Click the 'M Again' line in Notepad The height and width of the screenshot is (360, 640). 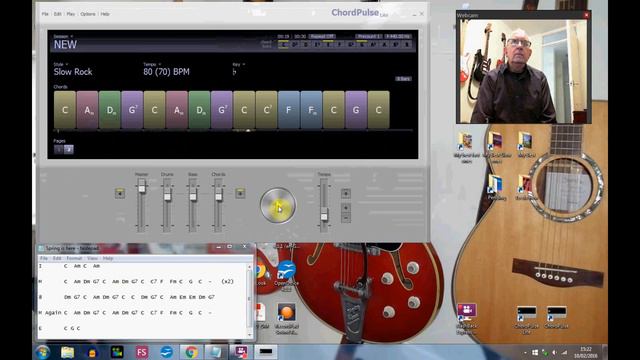(x=126, y=313)
